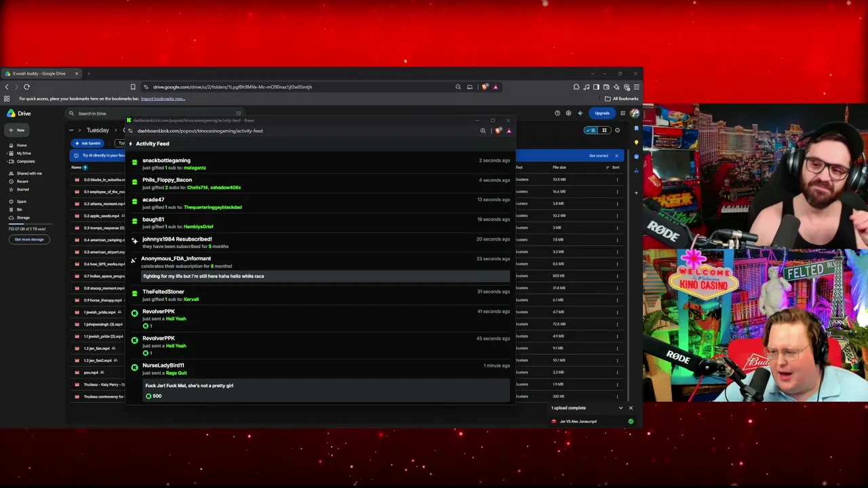Screen dimensions: 868x488
Task: Expand the My Drive tree arrow
Action: (x=5, y=153)
